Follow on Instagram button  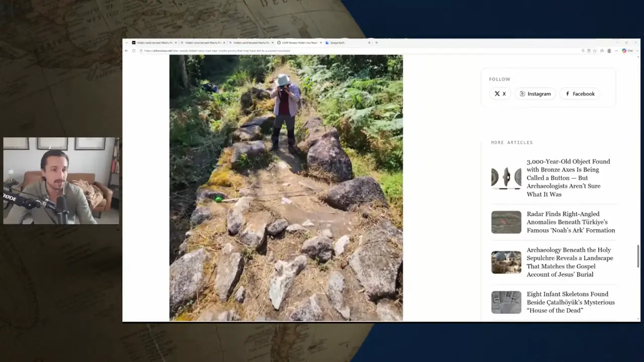pyautogui.click(x=535, y=94)
